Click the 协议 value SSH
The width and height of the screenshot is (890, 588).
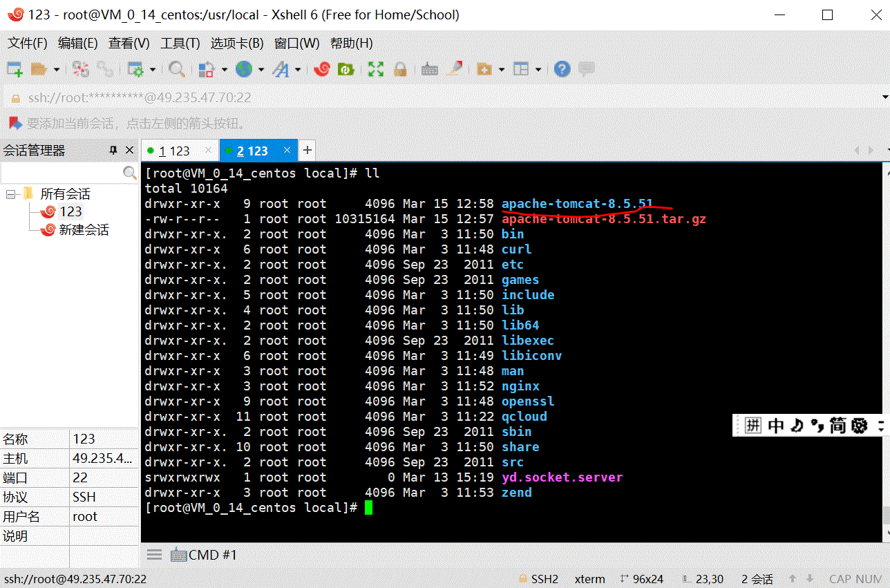click(x=104, y=497)
